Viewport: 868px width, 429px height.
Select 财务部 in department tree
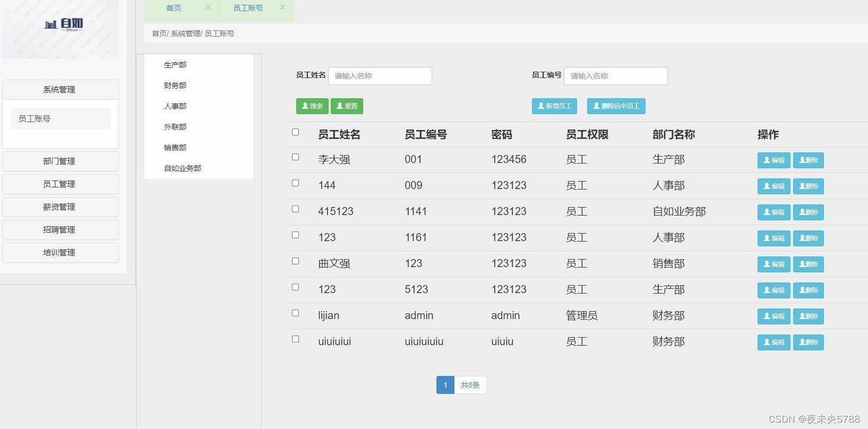click(175, 85)
